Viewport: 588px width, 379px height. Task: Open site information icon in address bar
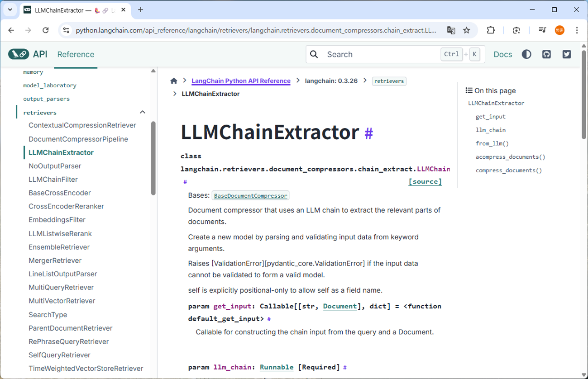(x=66, y=30)
